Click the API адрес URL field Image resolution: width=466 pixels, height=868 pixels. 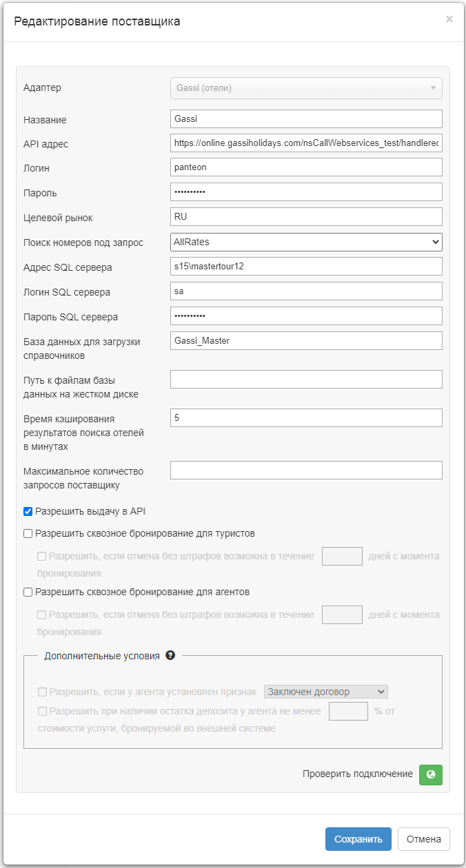306,143
